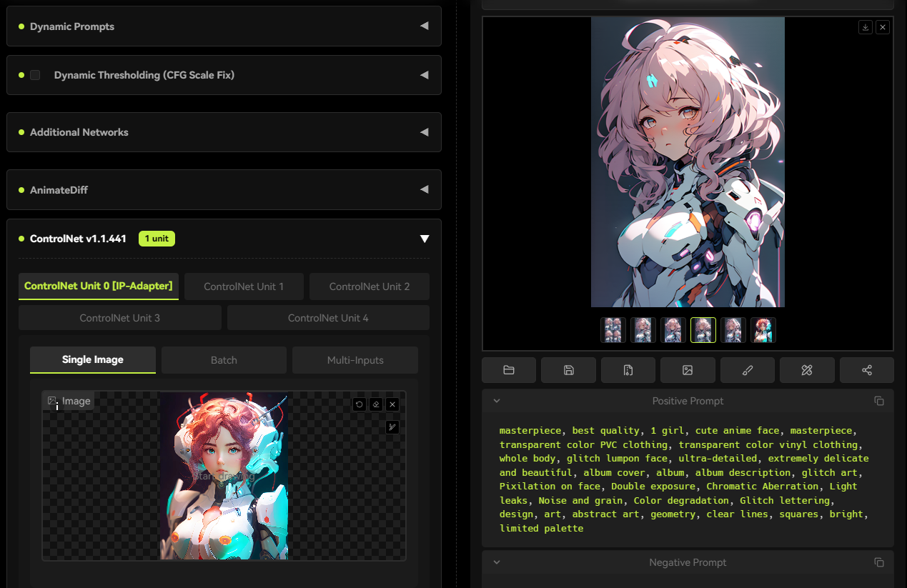Copy the Negative Prompt text
The height and width of the screenshot is (588, 907).
[x=879, y=562]
